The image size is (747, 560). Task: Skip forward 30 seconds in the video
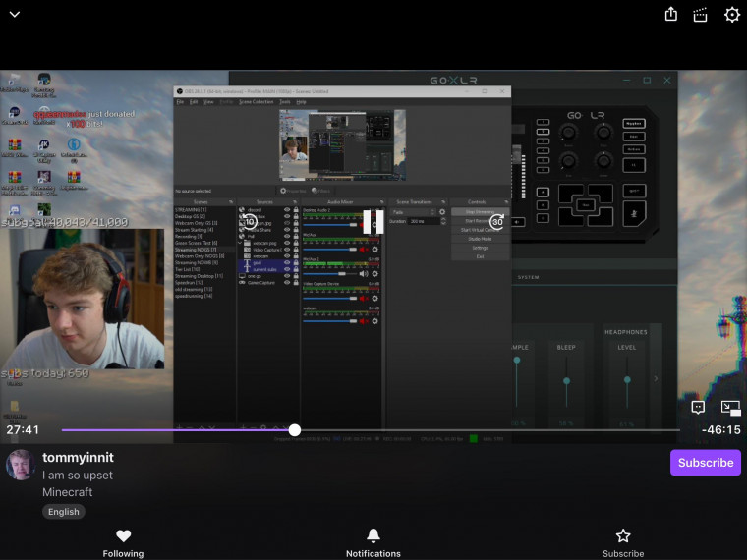(x=497, y=221)
